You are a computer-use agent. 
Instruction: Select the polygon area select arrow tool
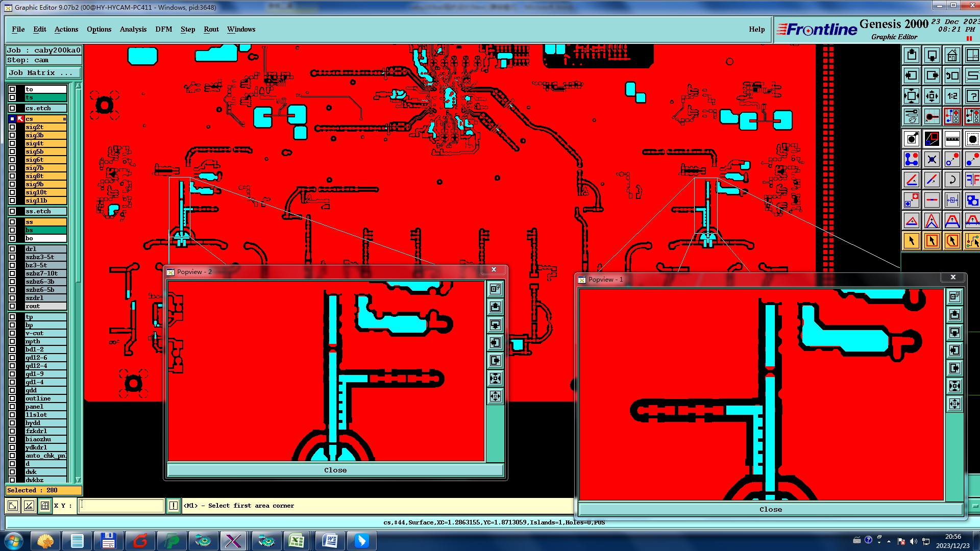(x=952, y=241)
